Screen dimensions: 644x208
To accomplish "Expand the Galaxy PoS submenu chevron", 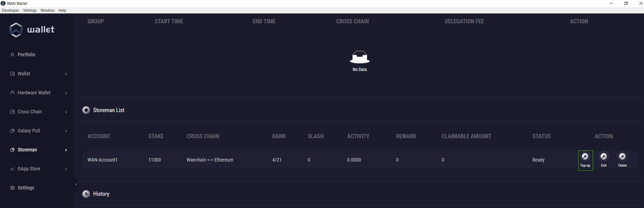I will [66, 131].
